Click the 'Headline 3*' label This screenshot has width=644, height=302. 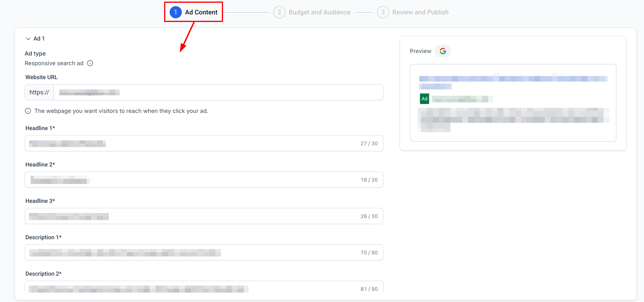40,201
